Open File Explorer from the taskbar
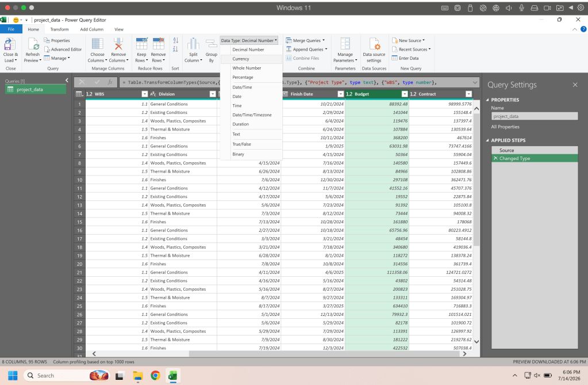588x385 pixels. point(138,375)
